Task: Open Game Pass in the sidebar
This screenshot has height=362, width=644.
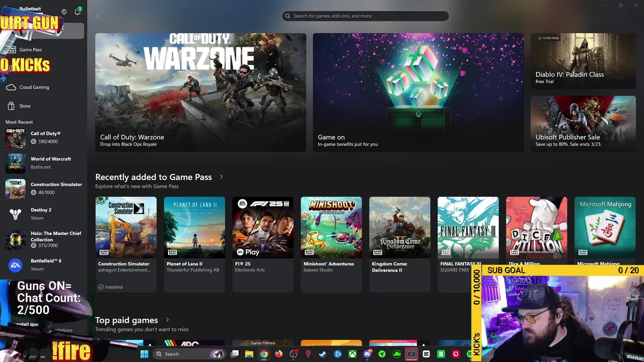Action: coord(30,49)
